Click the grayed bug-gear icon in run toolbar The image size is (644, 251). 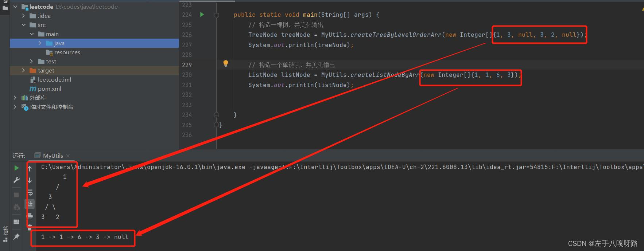[16, 207]
